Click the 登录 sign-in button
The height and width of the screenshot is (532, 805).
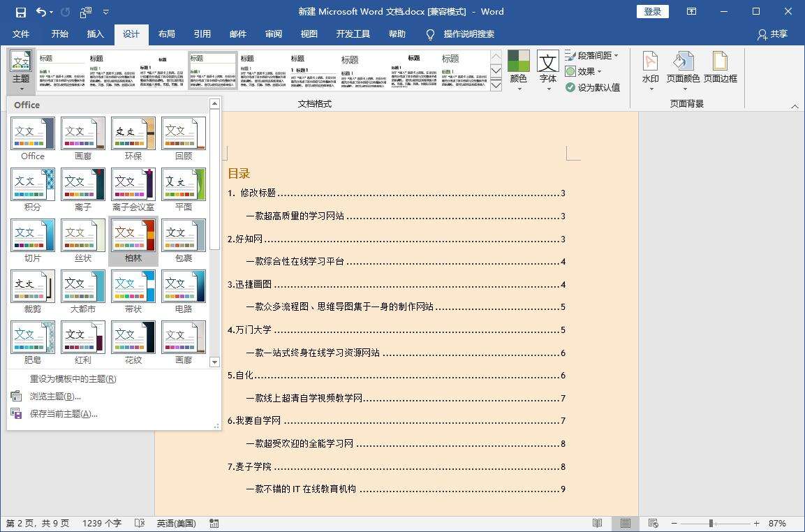(x=653, y=12)
